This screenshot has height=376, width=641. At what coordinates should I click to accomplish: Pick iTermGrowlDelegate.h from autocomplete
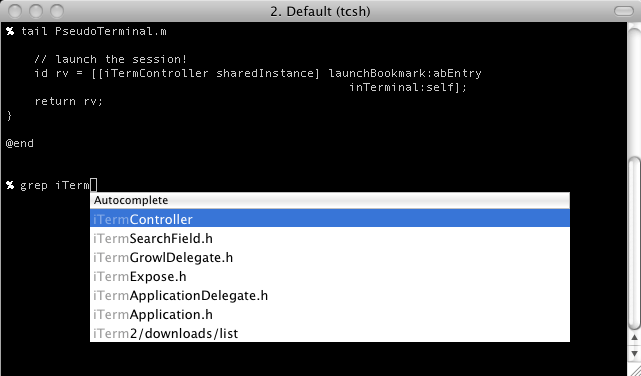(329, 257)
